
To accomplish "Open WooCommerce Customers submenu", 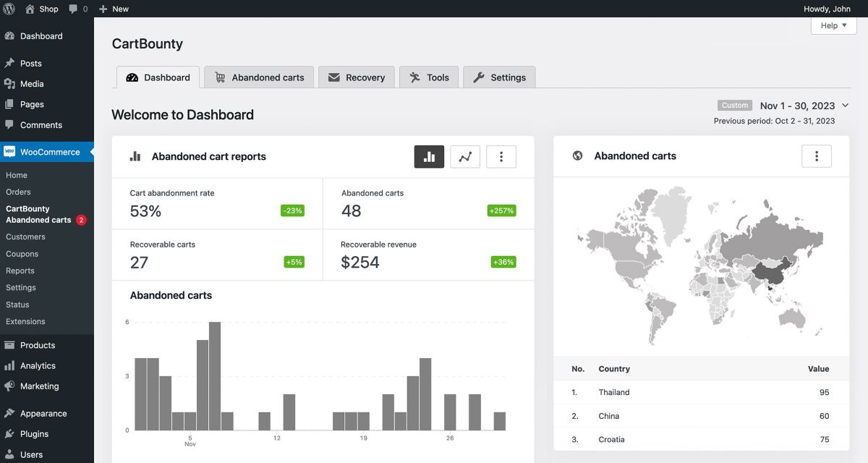I will [25, 237].
